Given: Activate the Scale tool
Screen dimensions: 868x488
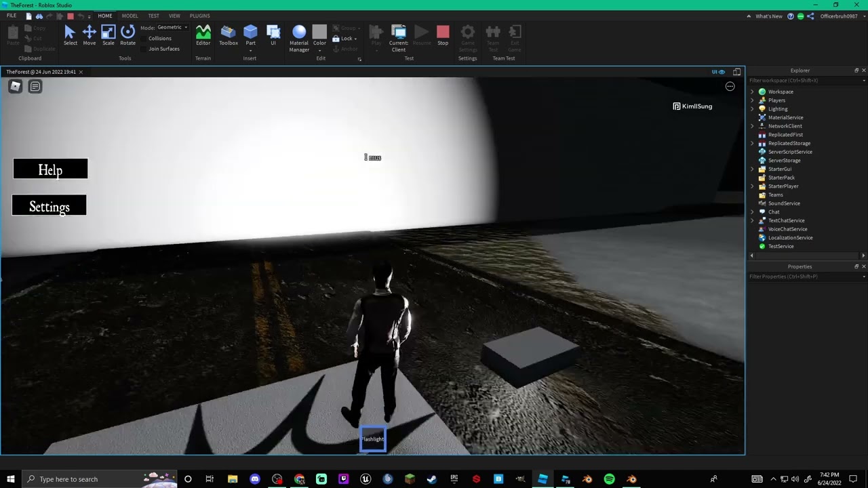Looking at the screenshot, I should pos(108,35).
